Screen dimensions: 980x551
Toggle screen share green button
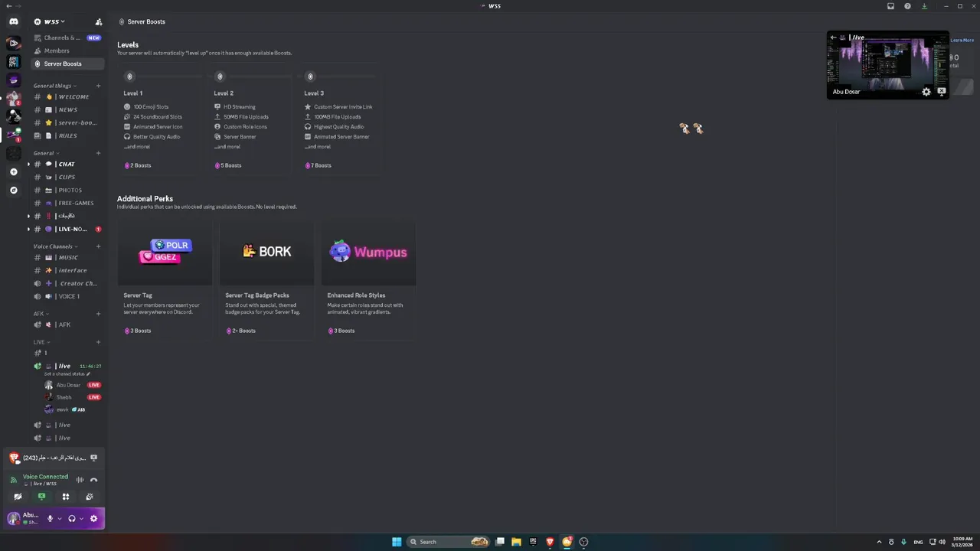tap(41, 497)
